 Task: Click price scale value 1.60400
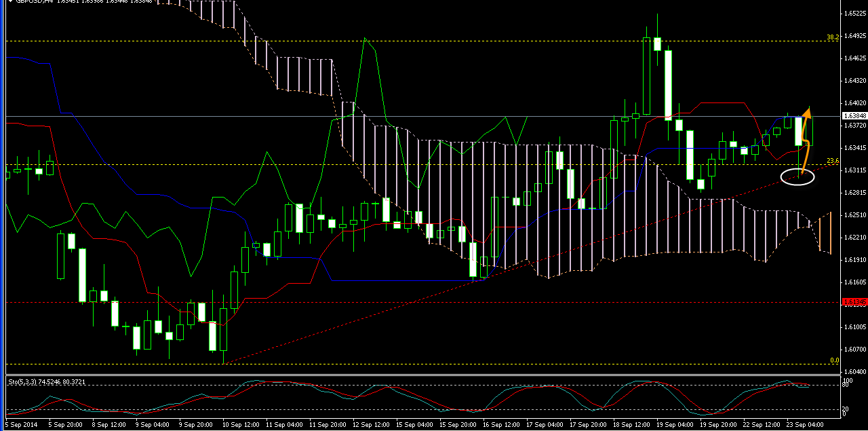point(855,372)
